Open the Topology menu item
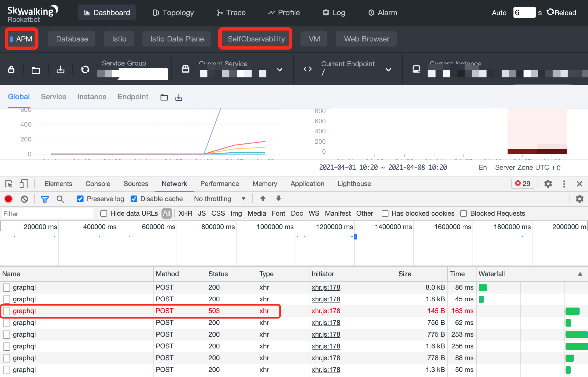The width and height of the screenshot is (588, 377). [x=173, y=13]
